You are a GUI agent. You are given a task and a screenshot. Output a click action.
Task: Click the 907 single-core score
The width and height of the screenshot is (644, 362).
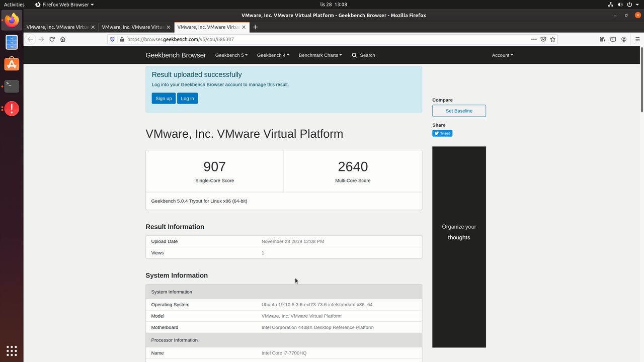[214, 166]
